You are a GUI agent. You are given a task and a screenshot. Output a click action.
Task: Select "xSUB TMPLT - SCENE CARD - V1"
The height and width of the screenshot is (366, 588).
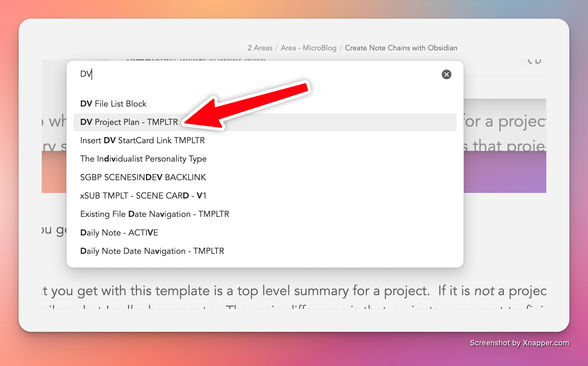143,196
